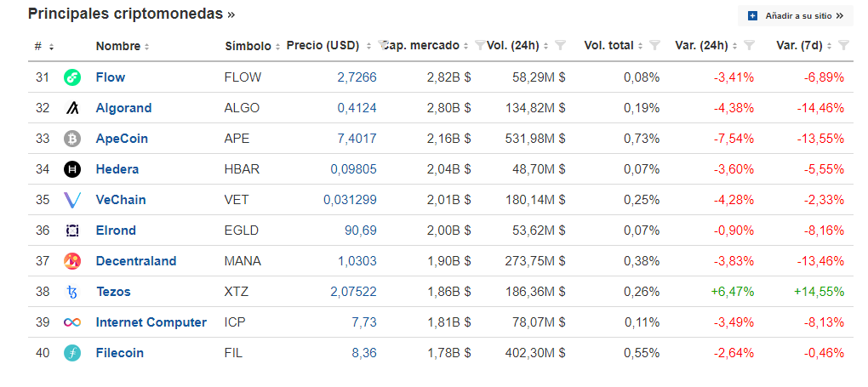Click the Flow coin logo icon
The width and height of the screenshot is (868, 387).
coord(72,77)
